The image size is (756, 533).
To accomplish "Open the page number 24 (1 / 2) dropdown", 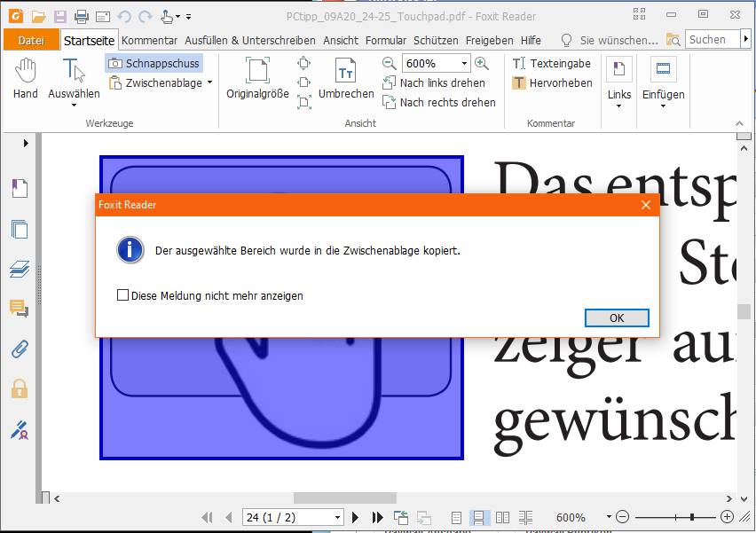I will tap(337, 518).
